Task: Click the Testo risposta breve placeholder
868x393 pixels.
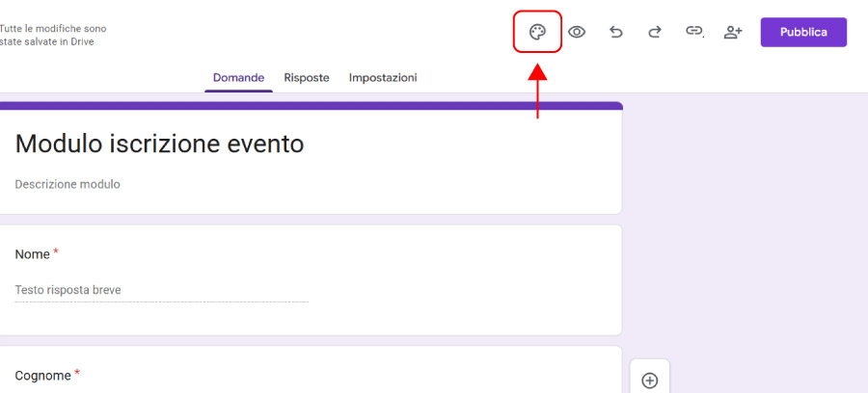Action: pyautogui.click(x=68, y=290)
